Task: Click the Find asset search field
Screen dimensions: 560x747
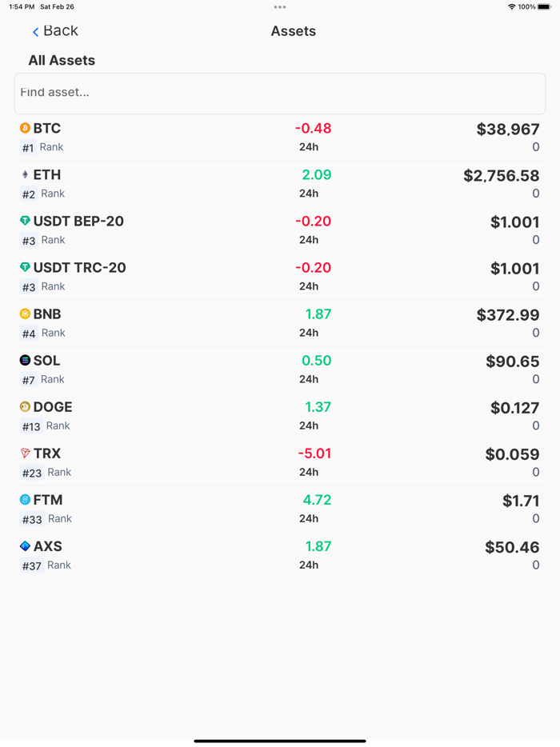Action: (x=279, y=92)
